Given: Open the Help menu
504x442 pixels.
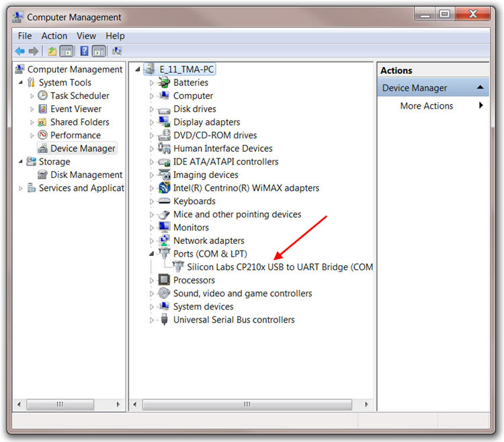Looking at the screenshot, I should [x=115, y=36].
